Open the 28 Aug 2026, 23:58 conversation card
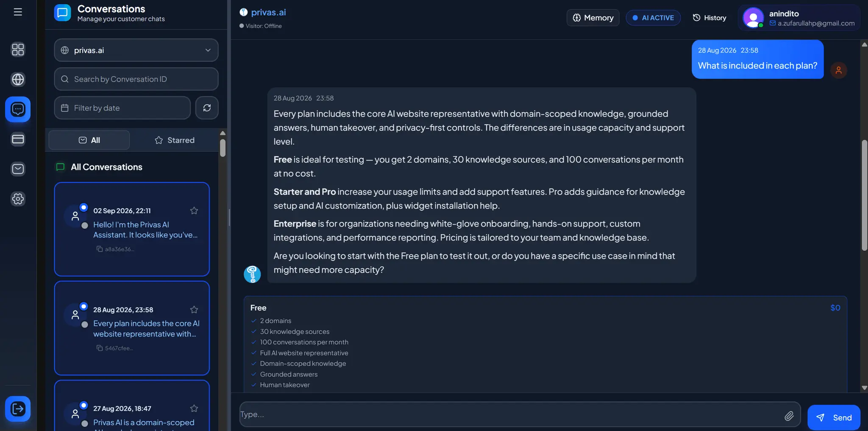 pos(132,328)
